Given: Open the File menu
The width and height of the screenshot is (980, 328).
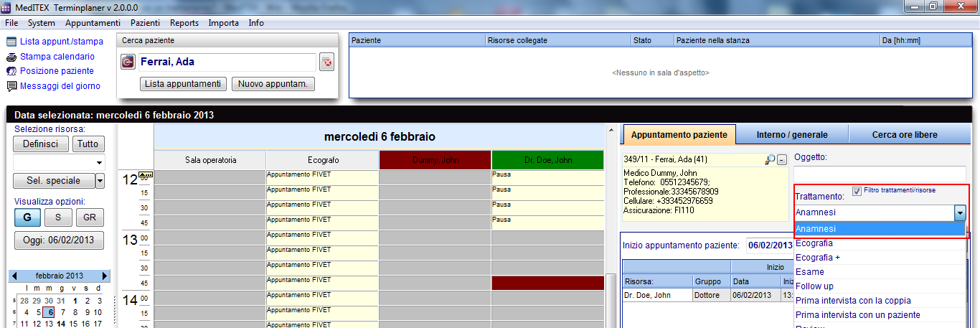Looking at the screenshot, I should (x=11, y=23).
